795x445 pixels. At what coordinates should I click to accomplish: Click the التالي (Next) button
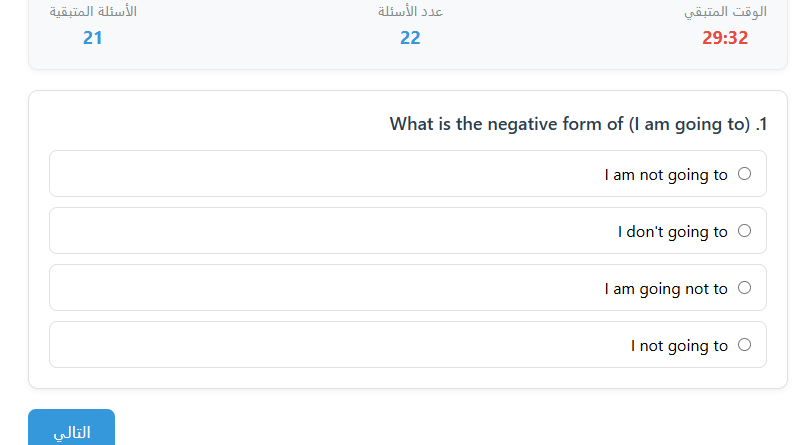(x=71, y=432)
